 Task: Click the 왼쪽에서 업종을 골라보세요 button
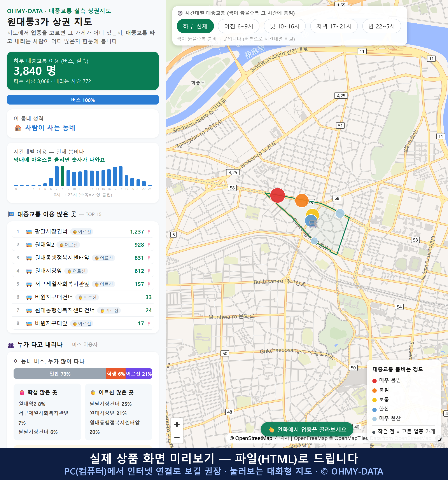coord(307,429)
